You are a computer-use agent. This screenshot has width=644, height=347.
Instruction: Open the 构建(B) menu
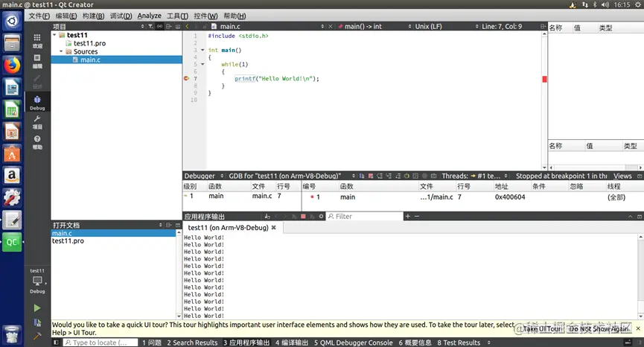pyautogui.click(x=93, y=16)
